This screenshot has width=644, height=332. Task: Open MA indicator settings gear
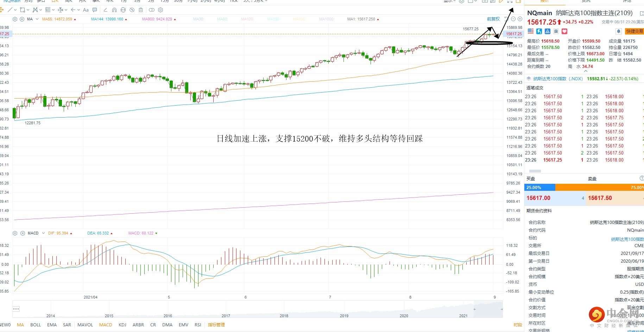coord(15,19)
